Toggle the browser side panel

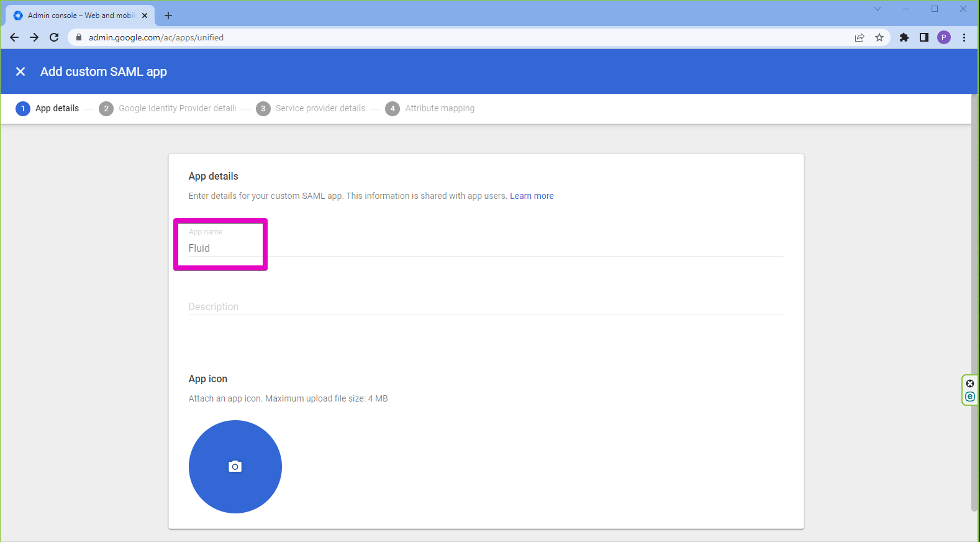tap(924, 37)
